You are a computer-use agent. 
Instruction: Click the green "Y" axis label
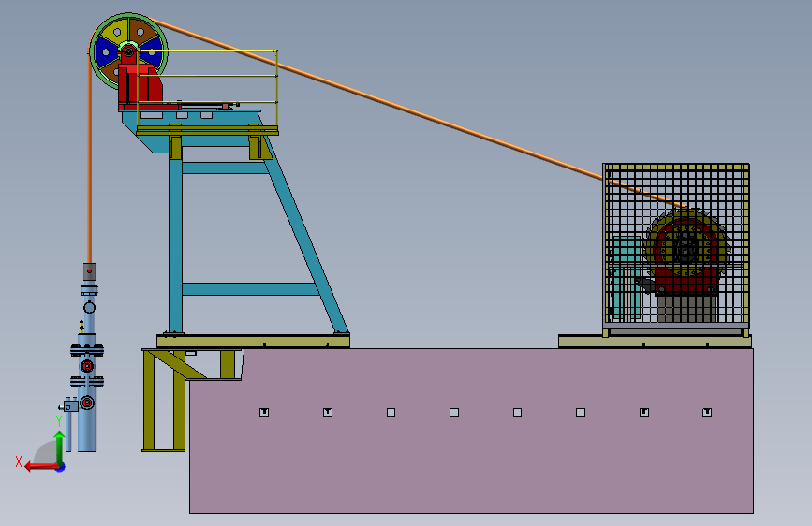(59, 421)
